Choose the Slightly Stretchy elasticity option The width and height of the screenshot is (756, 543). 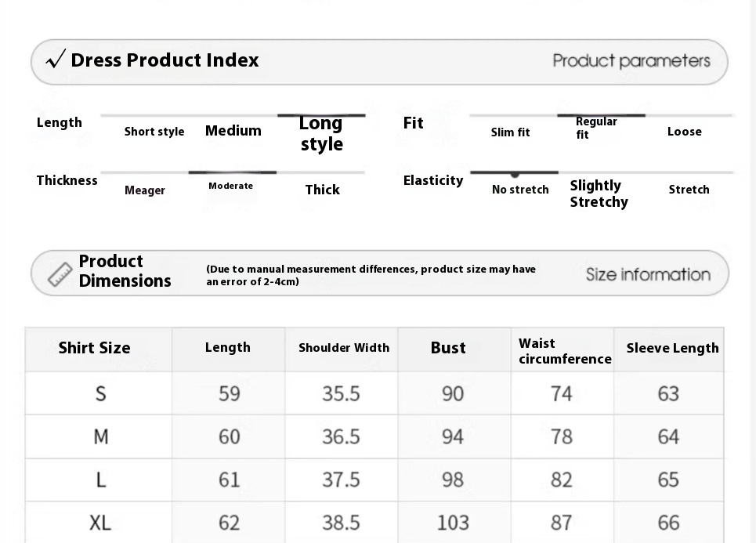[599, 194]
